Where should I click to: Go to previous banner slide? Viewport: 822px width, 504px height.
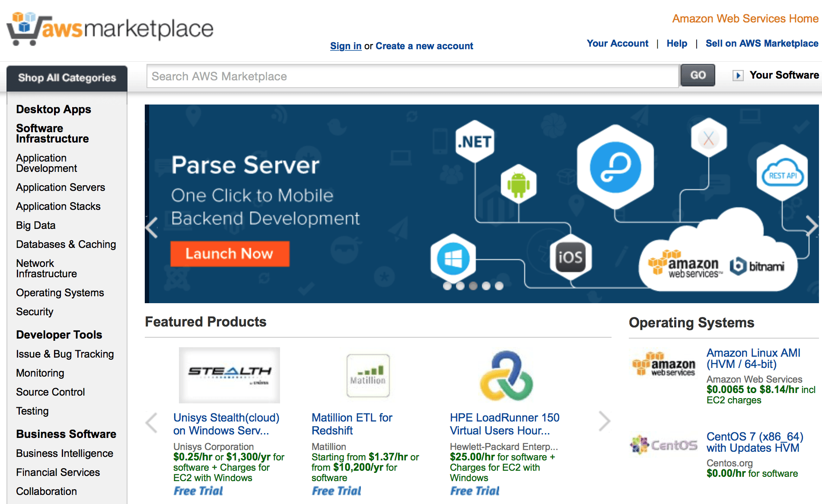tap(152, 227)
